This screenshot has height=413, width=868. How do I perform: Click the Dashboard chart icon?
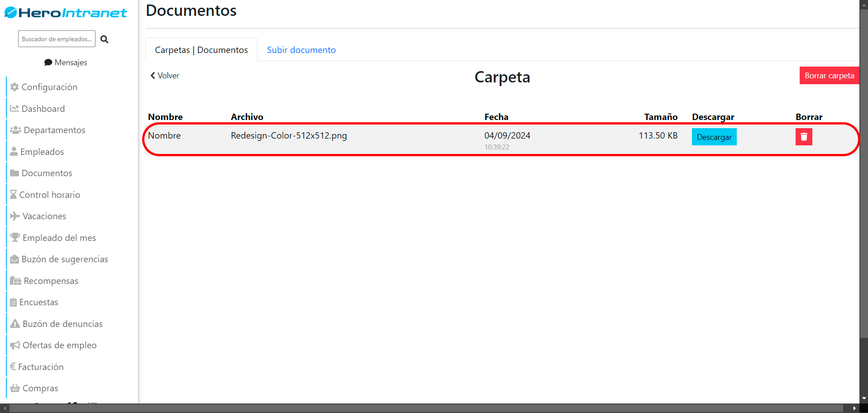tap(14, 109)
